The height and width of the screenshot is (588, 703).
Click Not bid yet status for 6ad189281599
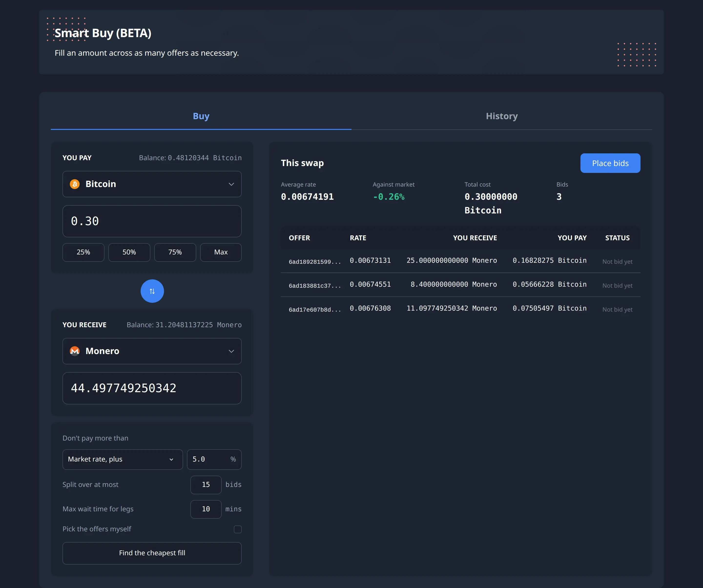click(617, 262)
